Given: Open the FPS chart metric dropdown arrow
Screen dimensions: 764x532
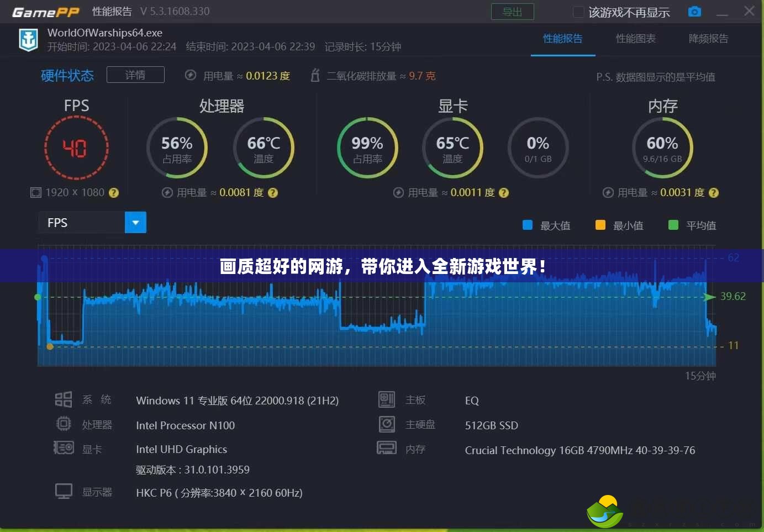Looking at the screenshot, I should tap(135, 223).
